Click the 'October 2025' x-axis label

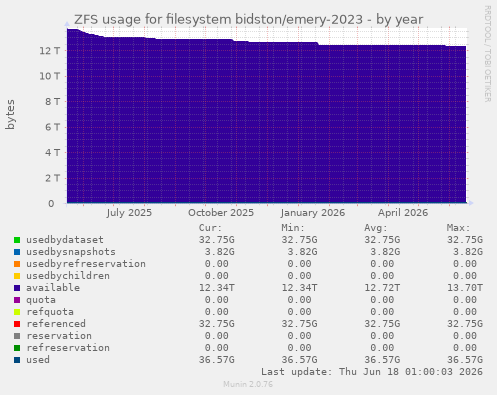pos(221,213)
